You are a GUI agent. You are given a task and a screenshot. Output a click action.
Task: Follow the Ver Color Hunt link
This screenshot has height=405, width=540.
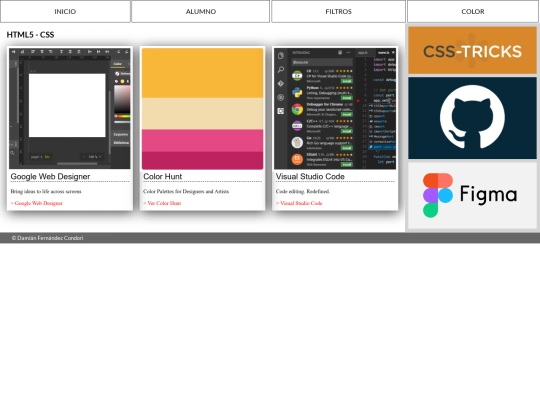tap(162, 203)
